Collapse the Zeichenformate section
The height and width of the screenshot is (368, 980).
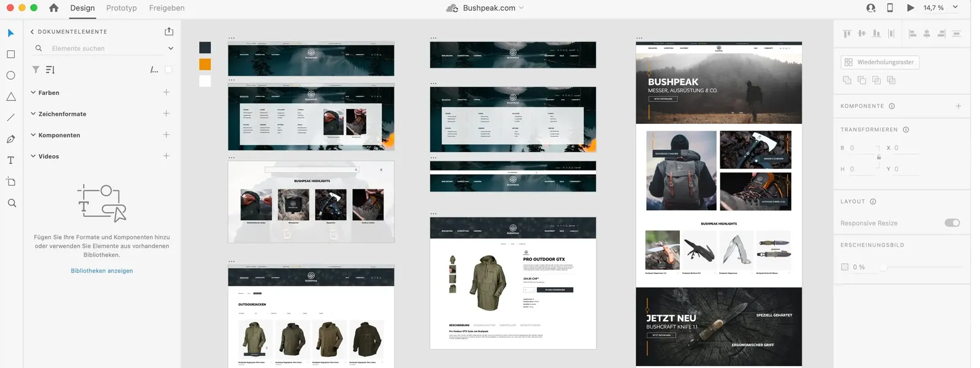(33, 113)
